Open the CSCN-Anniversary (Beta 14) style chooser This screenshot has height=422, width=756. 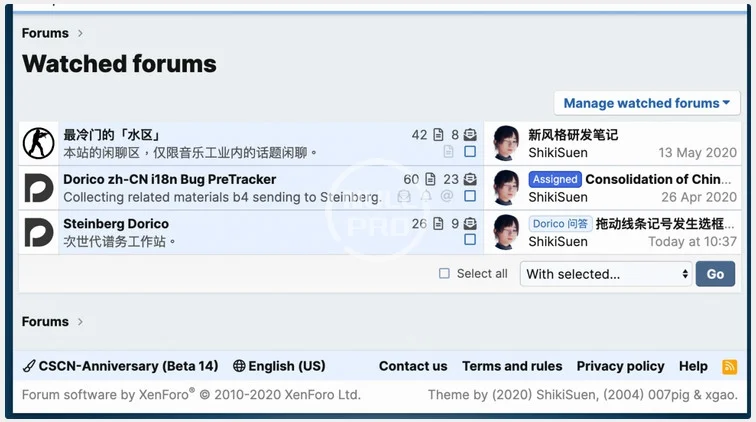click(x=120, y=366)
